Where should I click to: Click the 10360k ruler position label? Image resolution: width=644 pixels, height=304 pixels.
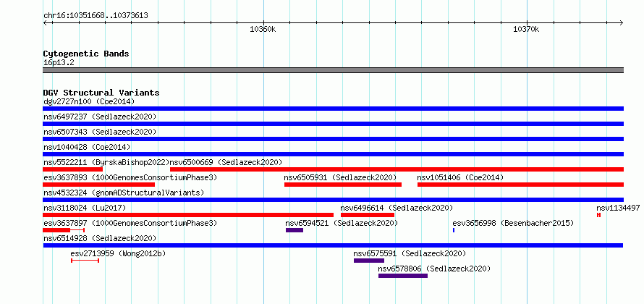pos(263,29)
